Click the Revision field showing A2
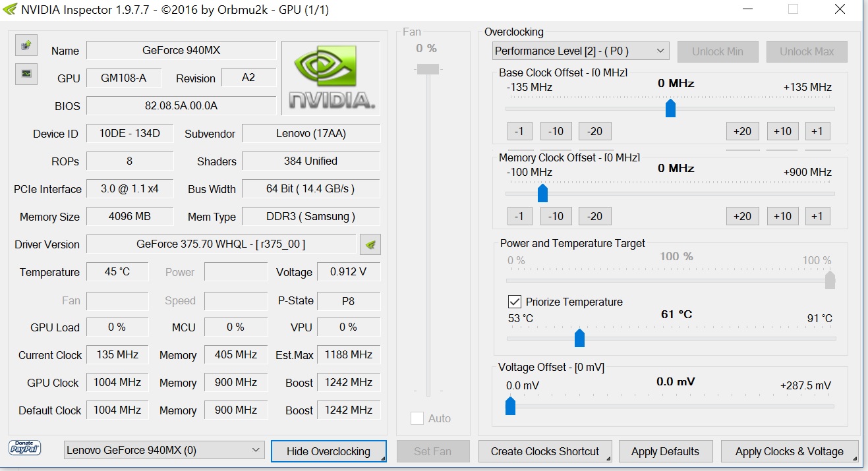This screenshot has height=471, width=868. tap(248, 77)
